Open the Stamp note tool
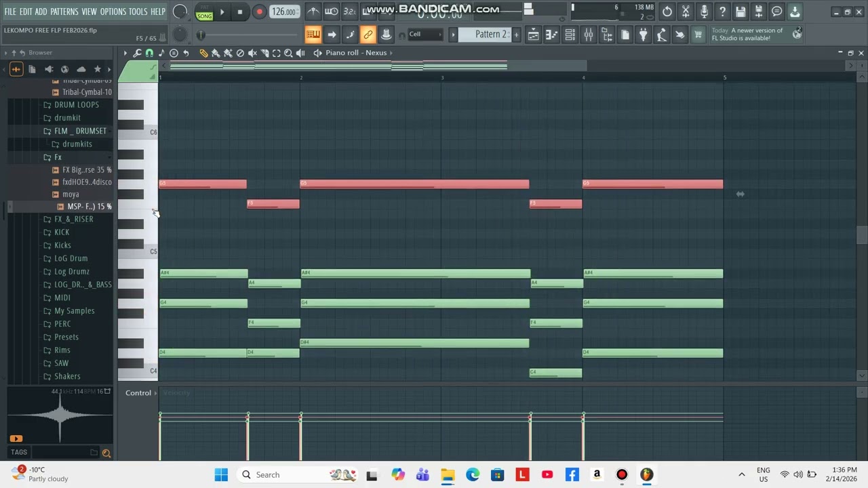Viewport: 868px width, 488px height. pyautogui.click(x=161, y=53)
